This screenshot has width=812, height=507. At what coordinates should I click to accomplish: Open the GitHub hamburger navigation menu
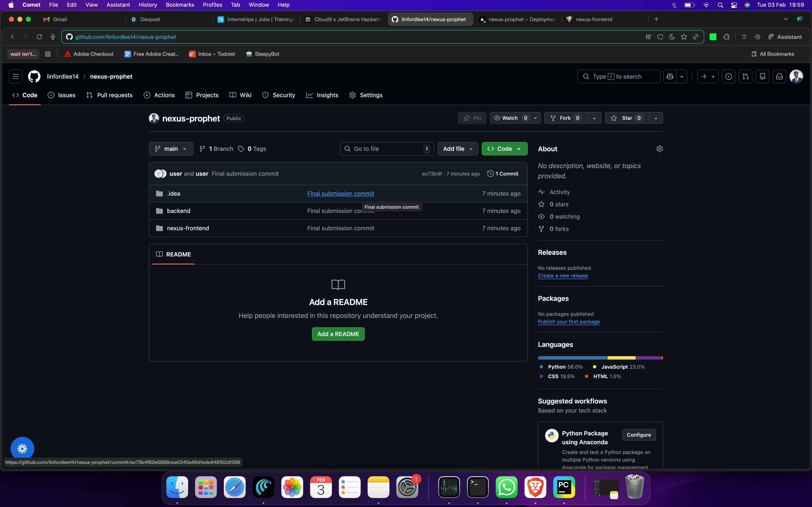15,76
